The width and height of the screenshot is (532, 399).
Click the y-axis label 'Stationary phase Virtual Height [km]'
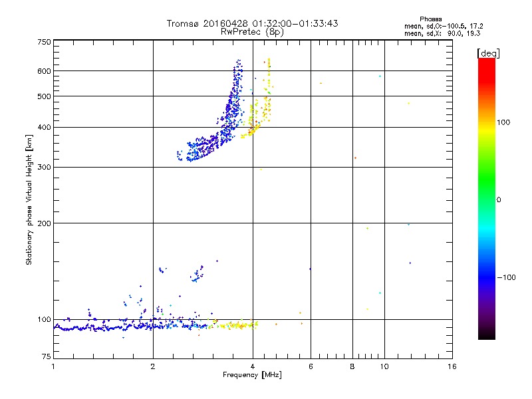tap(29, 199)
